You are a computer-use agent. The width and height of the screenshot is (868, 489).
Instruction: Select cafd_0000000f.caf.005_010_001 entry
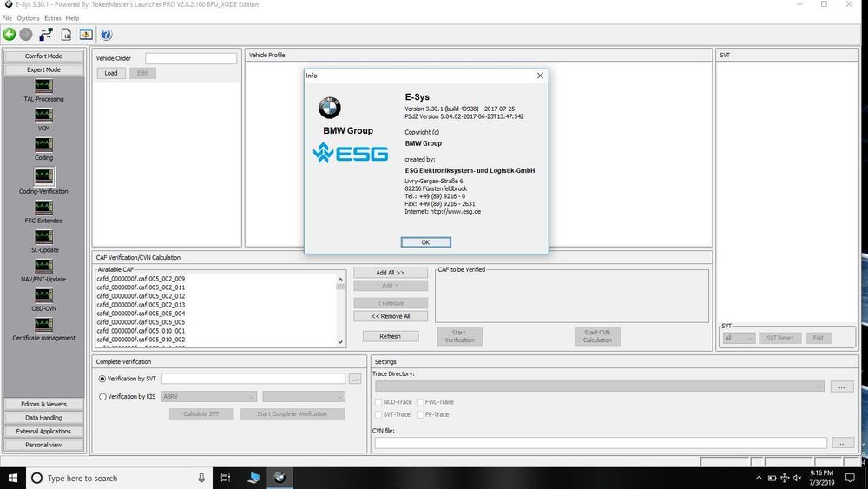[141, 331]
